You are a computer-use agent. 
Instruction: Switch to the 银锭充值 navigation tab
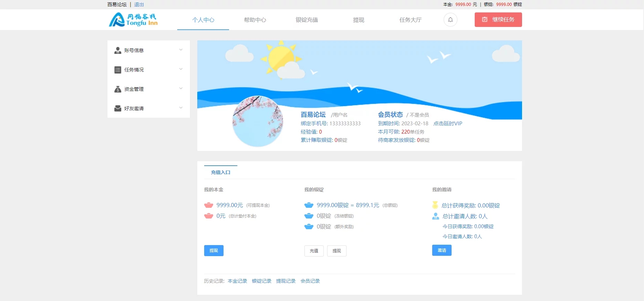point(307,20)
